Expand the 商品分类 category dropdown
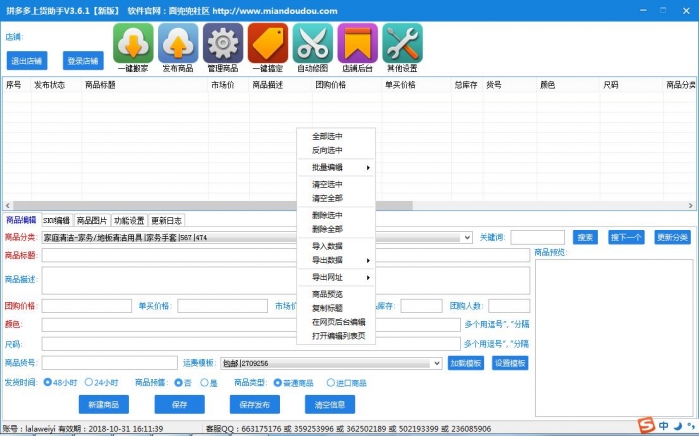699x436 pixels. [467, 238]
